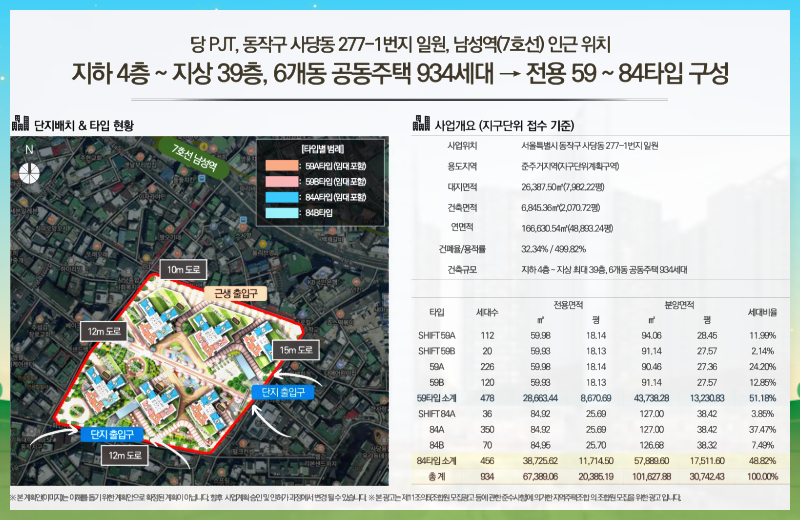800x520 pixels.
Task: Click the 타입 column header in the table
Action: click(437, 312)
